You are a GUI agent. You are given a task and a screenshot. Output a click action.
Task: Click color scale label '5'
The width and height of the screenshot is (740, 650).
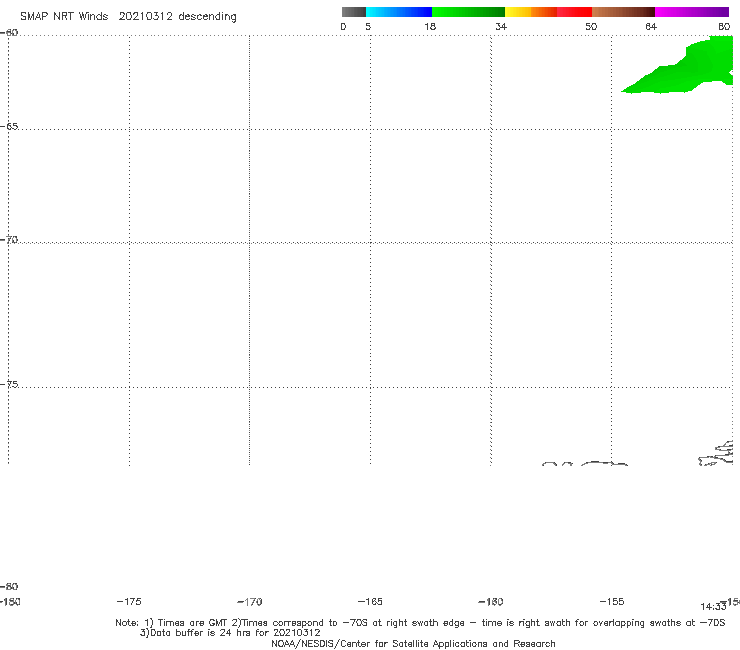(x=368, y=26)
